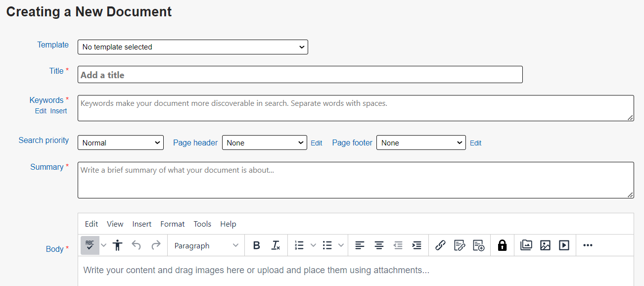Click Edit link beside Page header
This screenshot has height=286, width=644.
[317, 143]
